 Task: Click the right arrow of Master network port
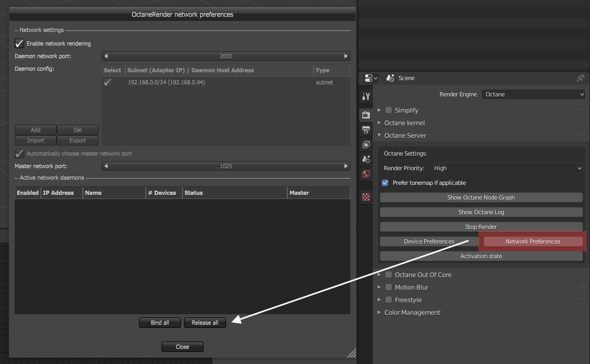point(346,166)
